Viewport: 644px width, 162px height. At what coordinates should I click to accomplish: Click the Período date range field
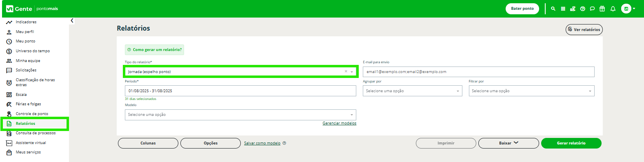point(240,91)
